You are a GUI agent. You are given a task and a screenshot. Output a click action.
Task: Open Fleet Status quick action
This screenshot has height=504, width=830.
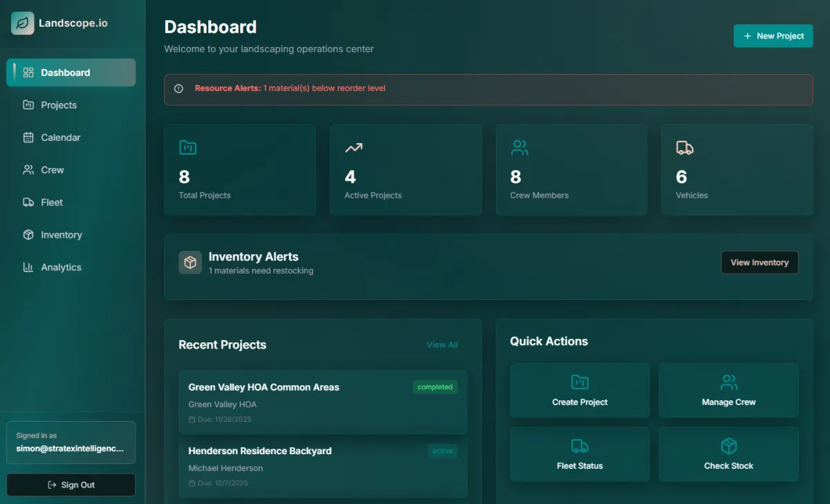(x=580, y=454)
